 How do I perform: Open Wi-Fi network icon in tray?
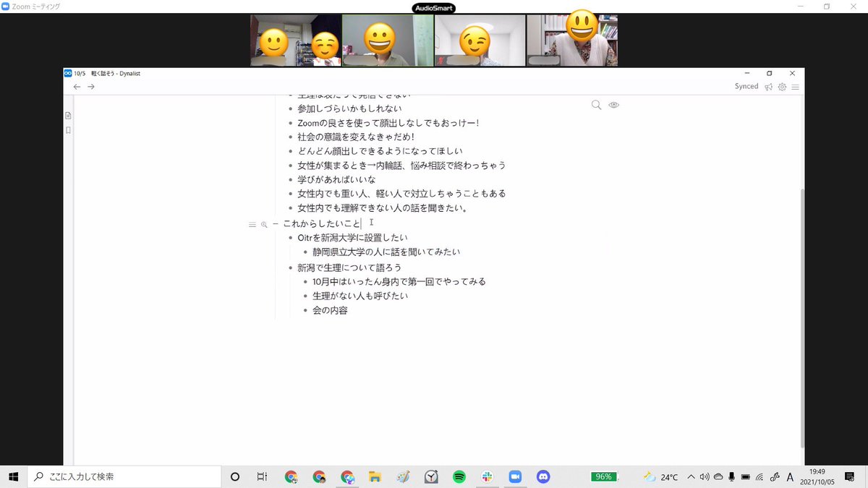coord(760,476)
